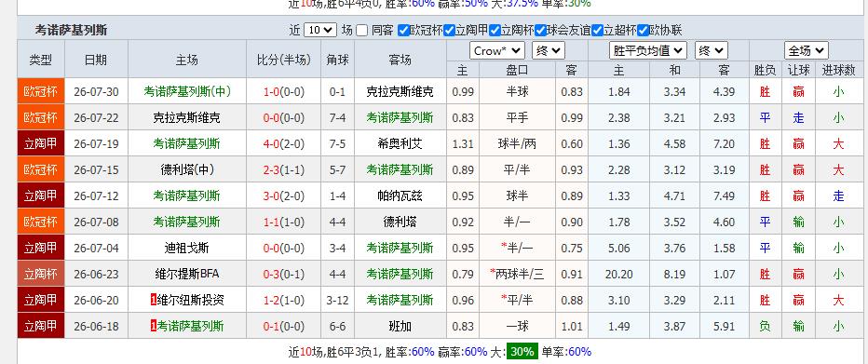The width and height of the screenshot is (868, 364).
Task: Uncheck the 立超杯 filter checkbox
Action: coord(597,31)
